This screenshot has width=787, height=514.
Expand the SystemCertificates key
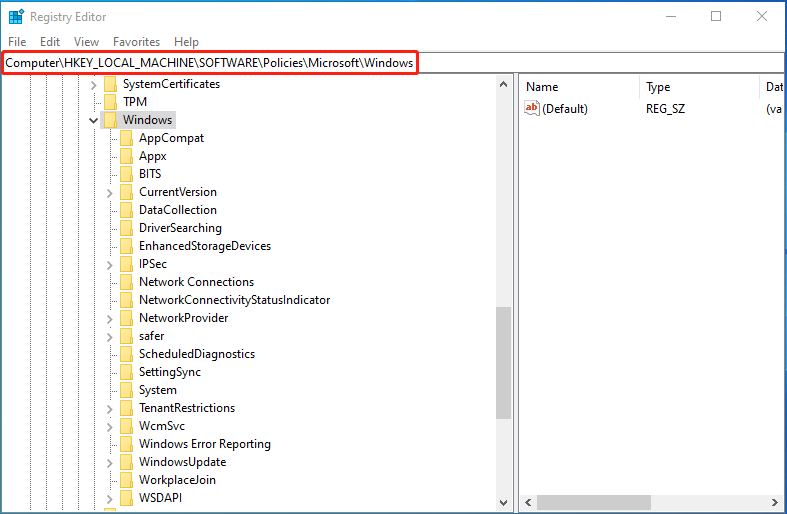[93, 85]
